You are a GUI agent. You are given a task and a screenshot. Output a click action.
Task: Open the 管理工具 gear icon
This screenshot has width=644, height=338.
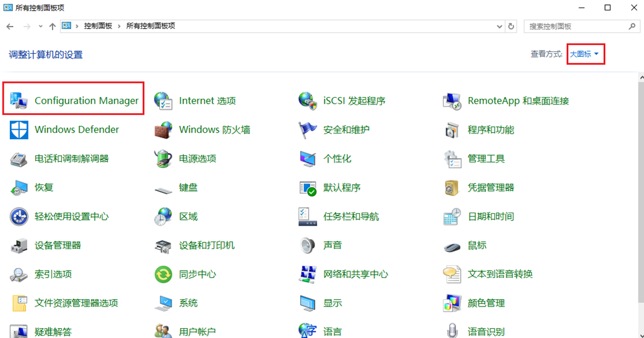pyautogui.click(x=452, y=159)
